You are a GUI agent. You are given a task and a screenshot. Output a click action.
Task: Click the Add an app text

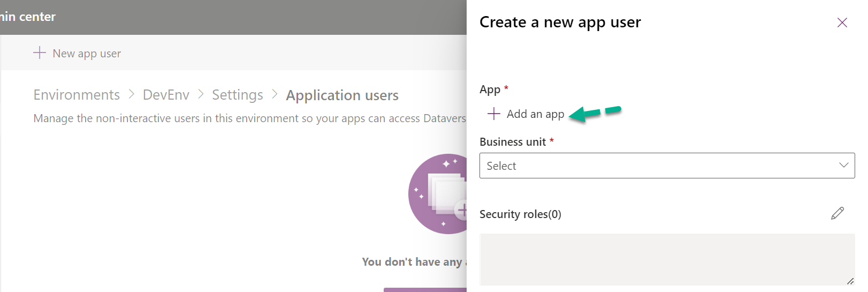coord(535,114)
